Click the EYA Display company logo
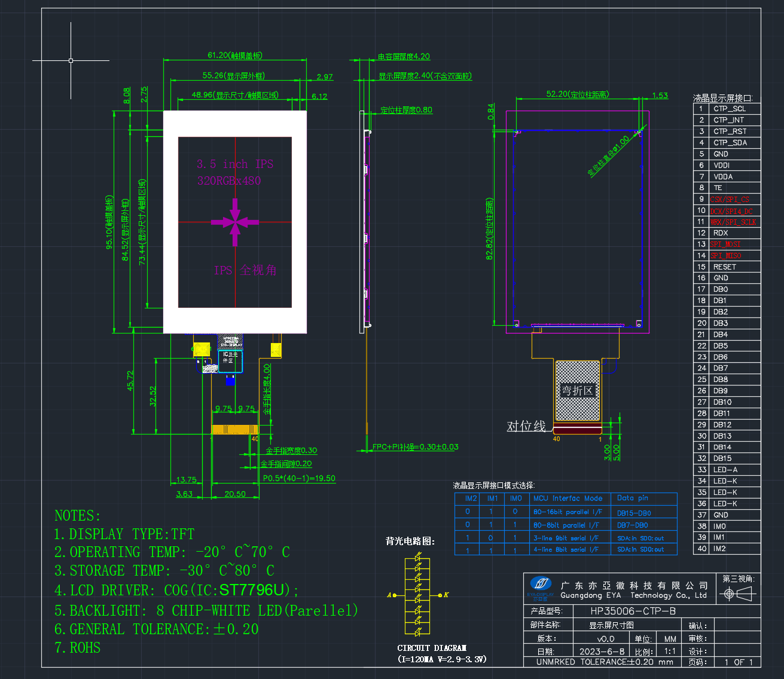The image size is (784, 679). 541,588
